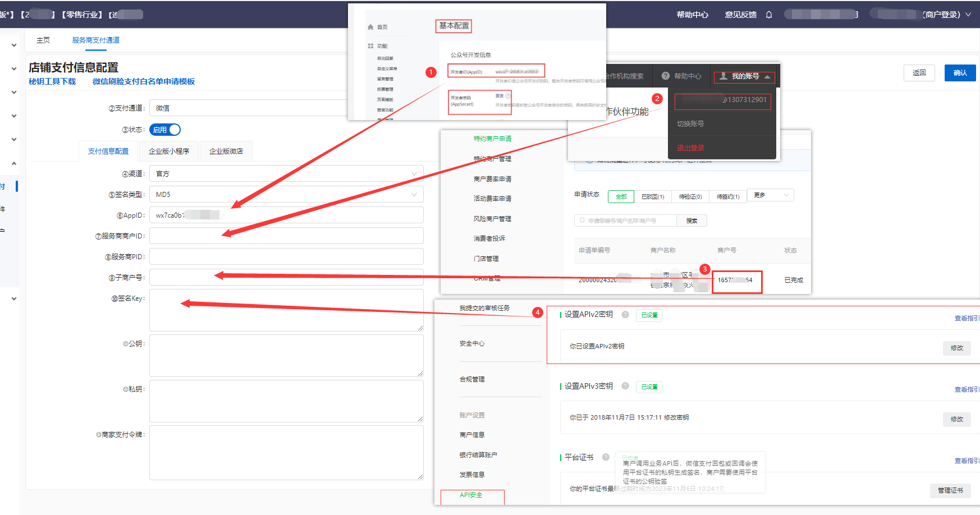Focus the 子商户号 input field

(x=286, y=278)
